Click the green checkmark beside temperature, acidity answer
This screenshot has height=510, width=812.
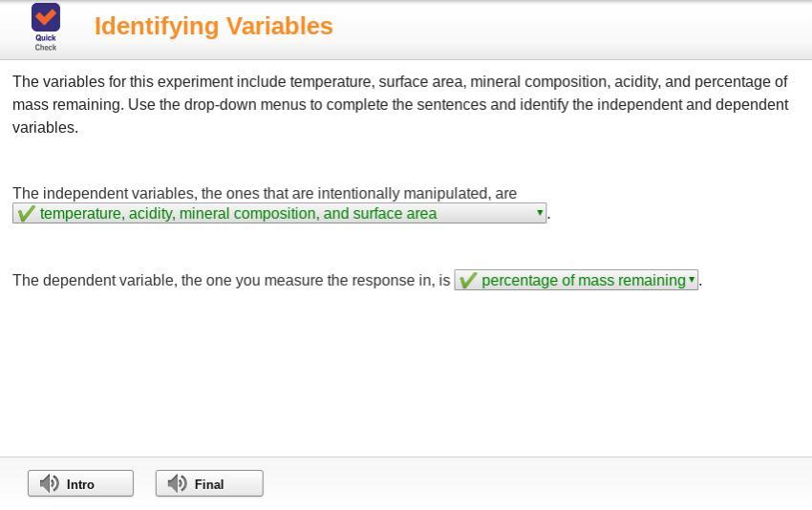tap(27, 214)
